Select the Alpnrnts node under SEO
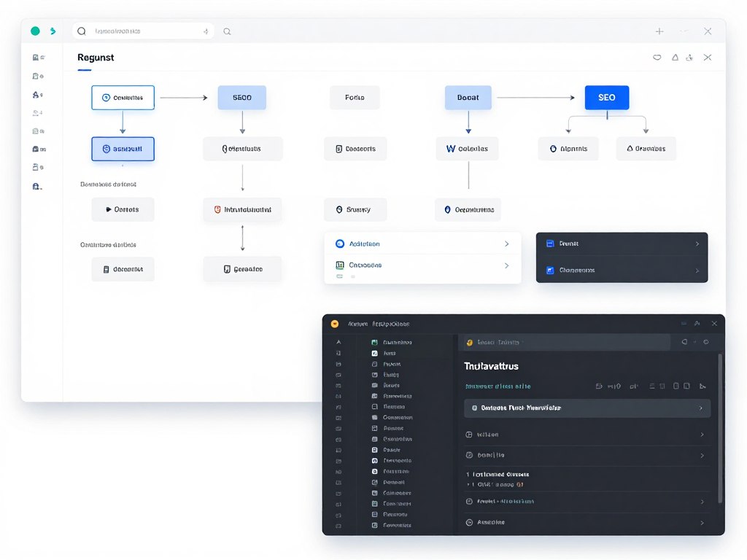 (x=568, y=149)
